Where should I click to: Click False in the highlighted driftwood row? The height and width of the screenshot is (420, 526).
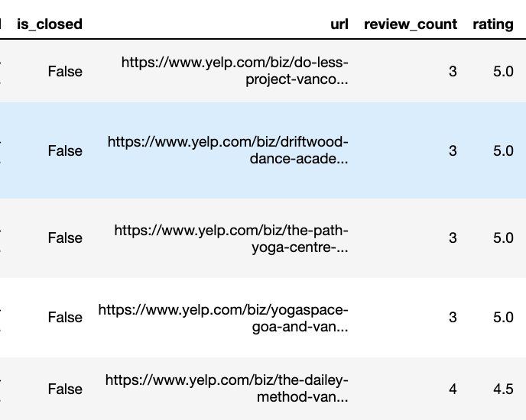tap(65, 151)
